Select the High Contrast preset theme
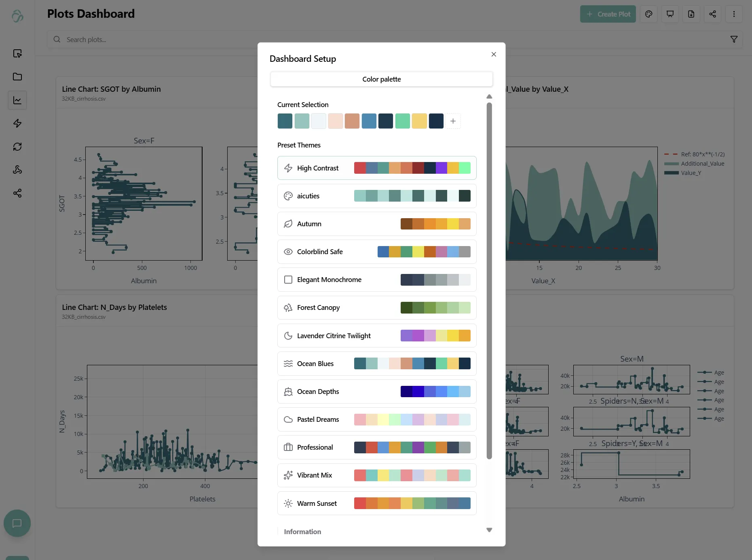 pos(376,168)
